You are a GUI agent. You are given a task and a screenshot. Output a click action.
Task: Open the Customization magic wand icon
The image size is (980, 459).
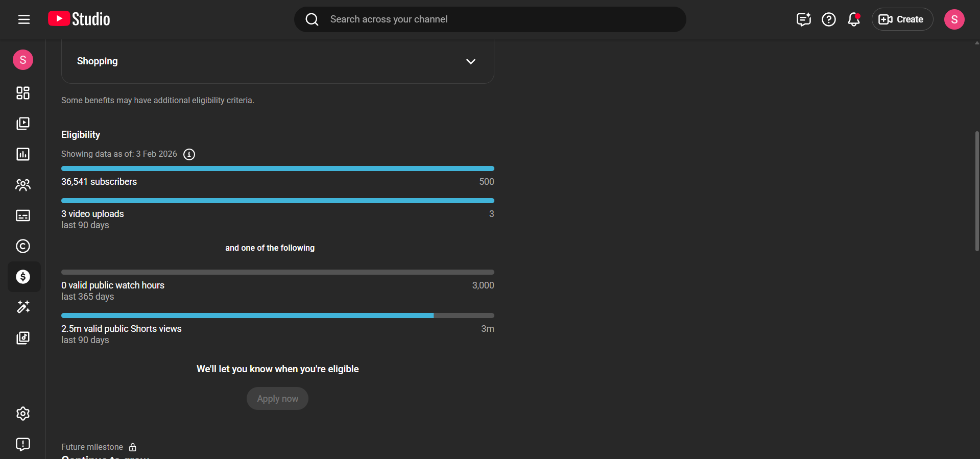(x=23, y=307)
